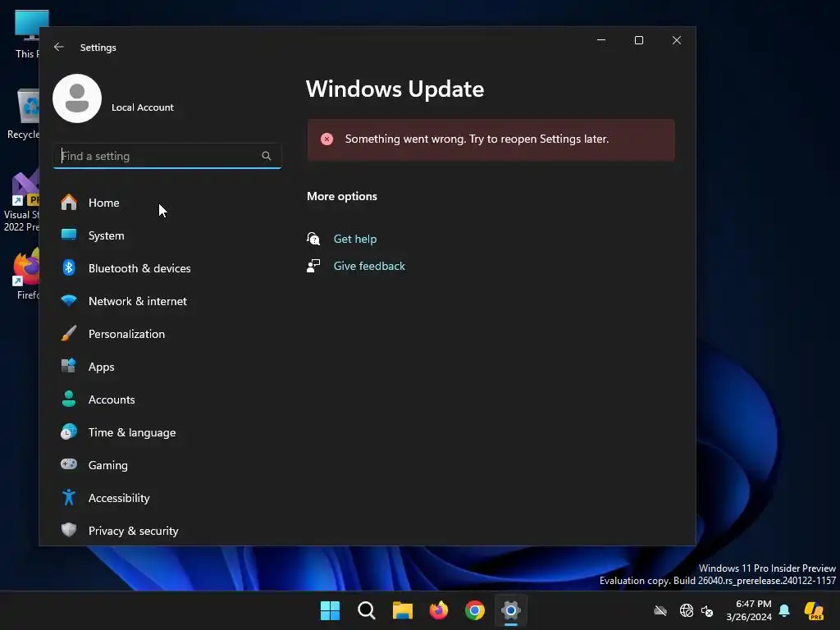Open the Accounts settings category

167,399
